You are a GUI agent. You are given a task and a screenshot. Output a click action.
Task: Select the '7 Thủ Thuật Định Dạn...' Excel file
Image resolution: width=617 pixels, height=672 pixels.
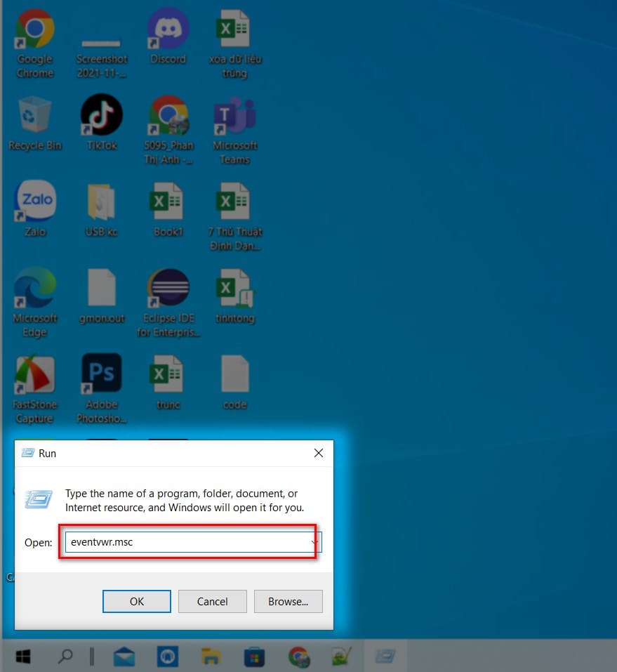pos(235,216)
